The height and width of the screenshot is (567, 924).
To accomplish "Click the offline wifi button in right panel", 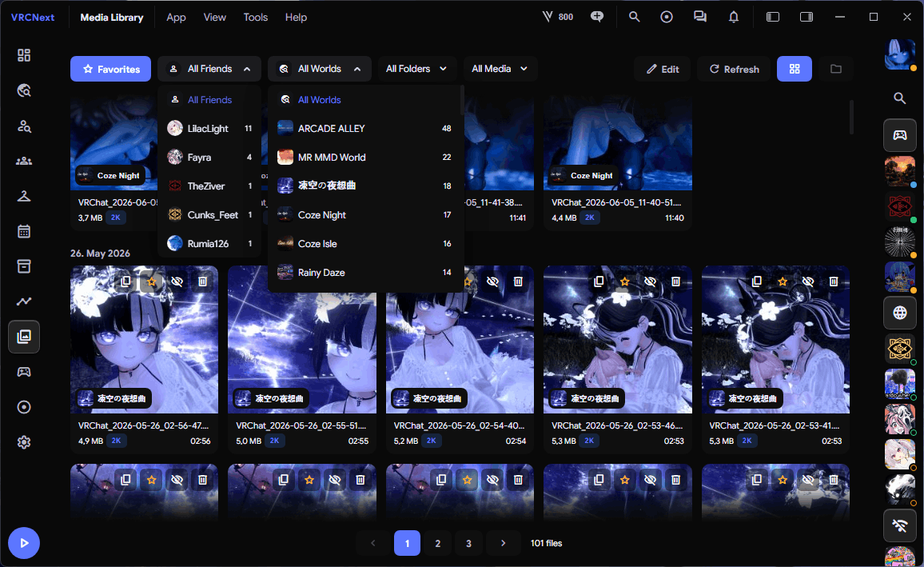I will click(899, 525).
